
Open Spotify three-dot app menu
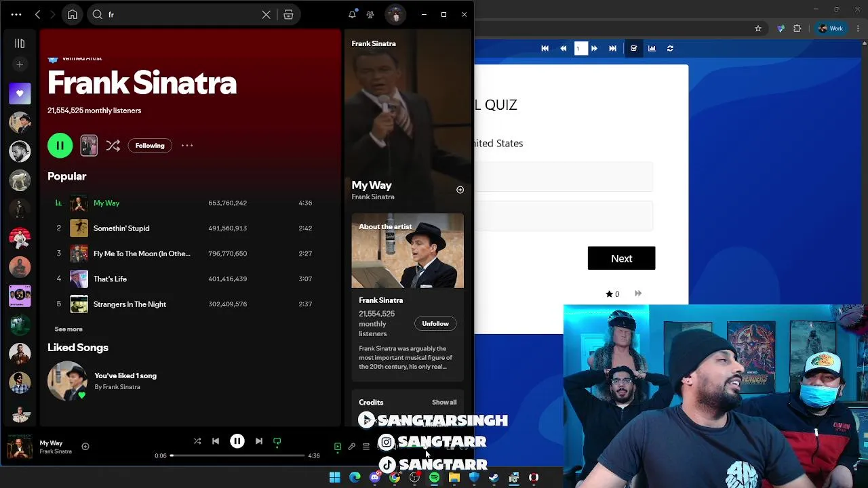[x=16, y=14]
